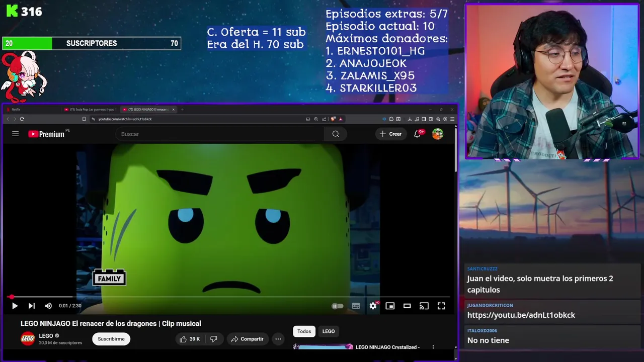Enter fullscreen mode in player
Image resolution: width=644 pixels, height=362 pixels.
[441, 306]
